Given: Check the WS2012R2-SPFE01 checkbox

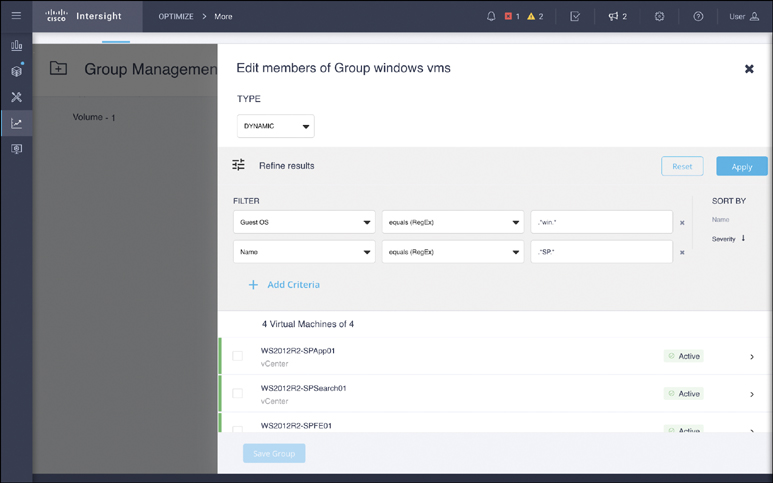Looking at the screenshot, I should click(x=237, y=429).
